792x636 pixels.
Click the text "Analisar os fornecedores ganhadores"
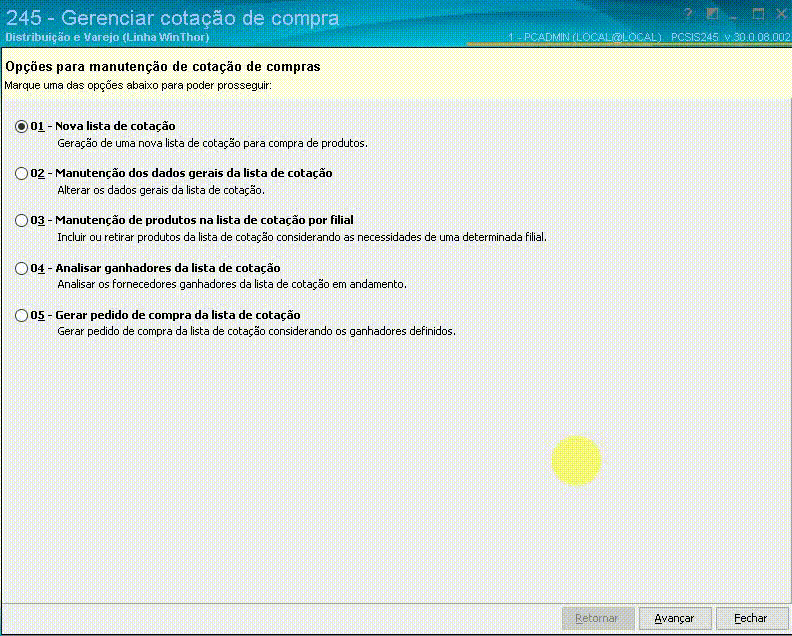(x=232, y=284)
